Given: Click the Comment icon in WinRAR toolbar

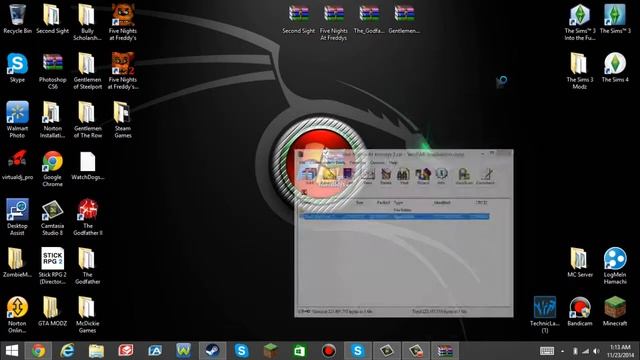Looking at the screenshot, I should pyautogui.click(x=485, y=176).
